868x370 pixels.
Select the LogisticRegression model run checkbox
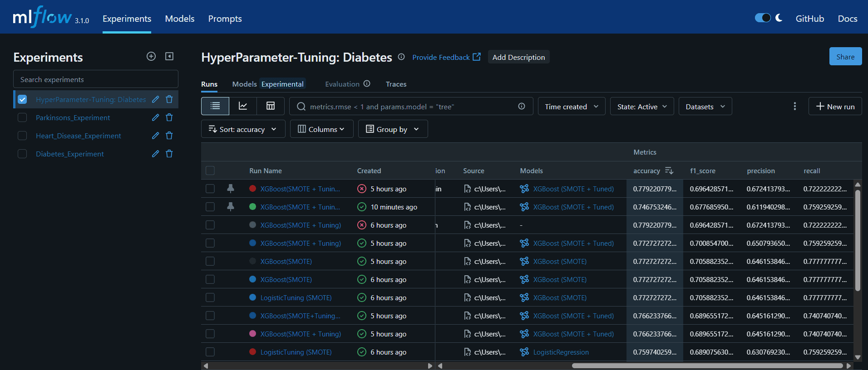[210, 352]
